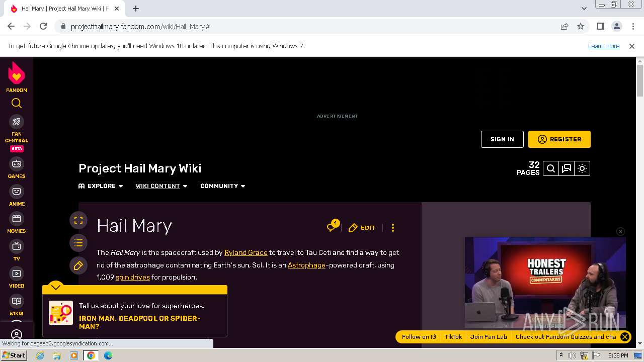Expand article to full width

tap(78, 220)
